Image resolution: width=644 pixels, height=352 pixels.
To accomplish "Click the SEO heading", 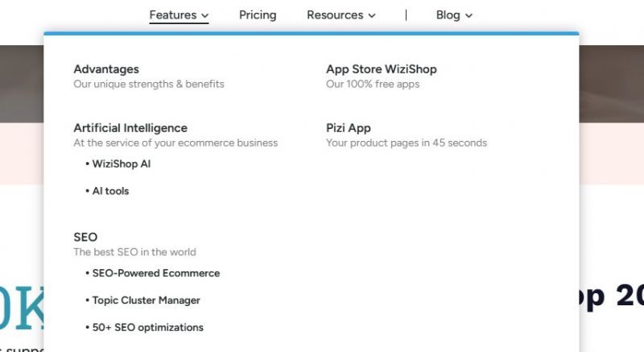I will pyautogui.click(x=85, y=238).
